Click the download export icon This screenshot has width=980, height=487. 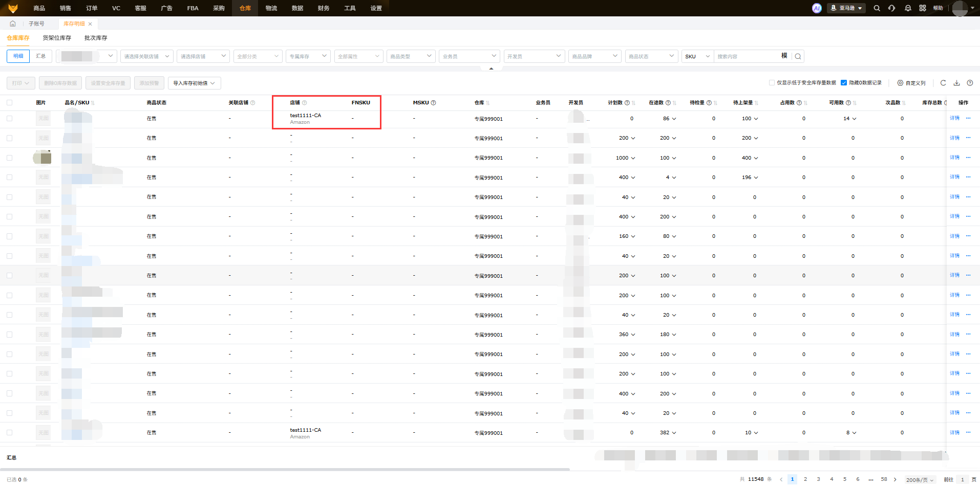pyautogui.click(x=956, y=83)
